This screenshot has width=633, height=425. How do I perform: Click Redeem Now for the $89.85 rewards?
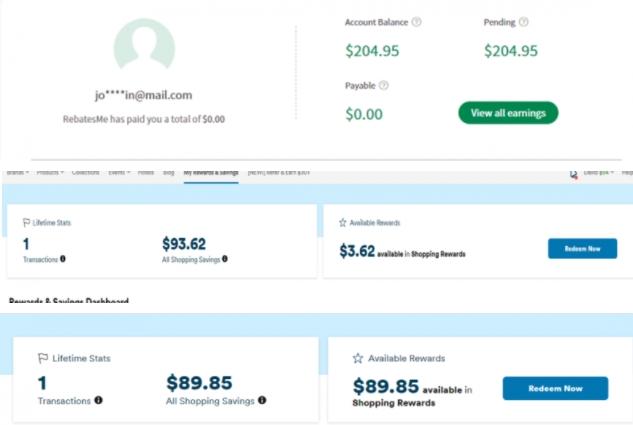click(555, 388)
